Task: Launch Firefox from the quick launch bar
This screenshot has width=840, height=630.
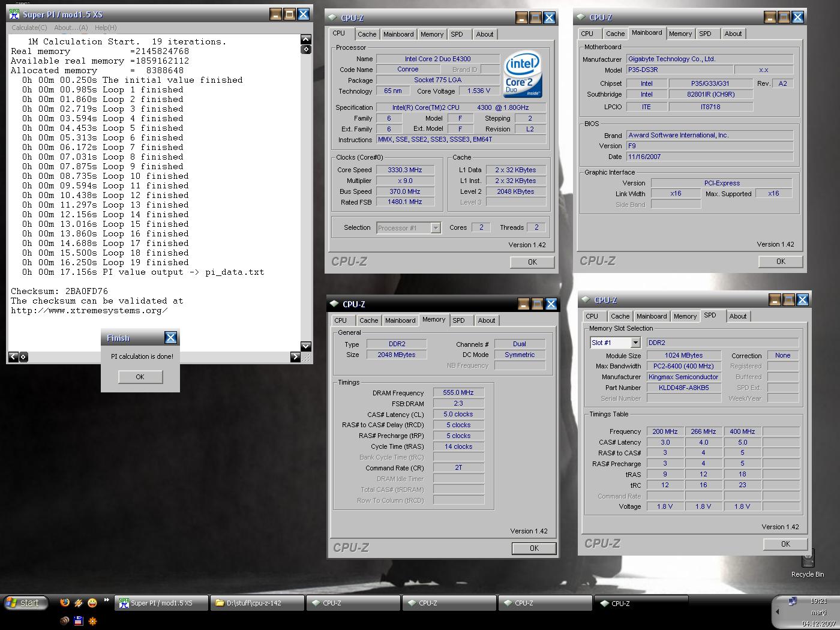Action: point(65,602)
